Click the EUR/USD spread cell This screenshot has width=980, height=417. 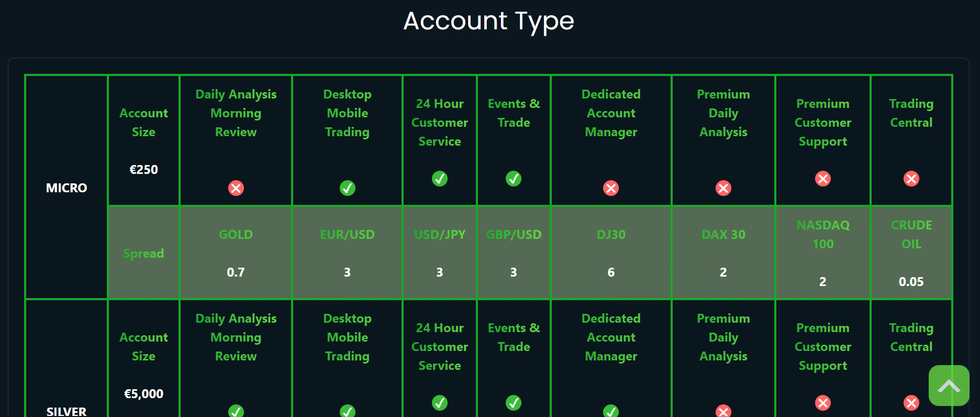[347, 253]
